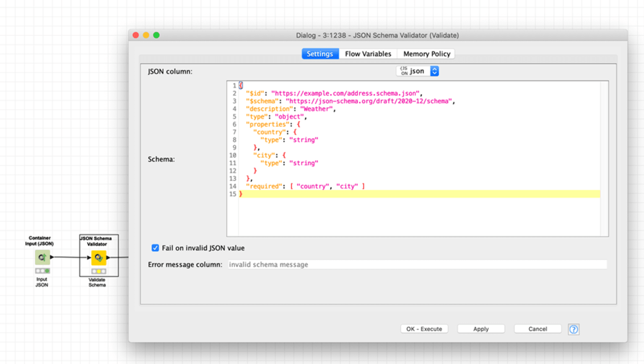Select the JSON Schema Validator node icon

[99, 257]
